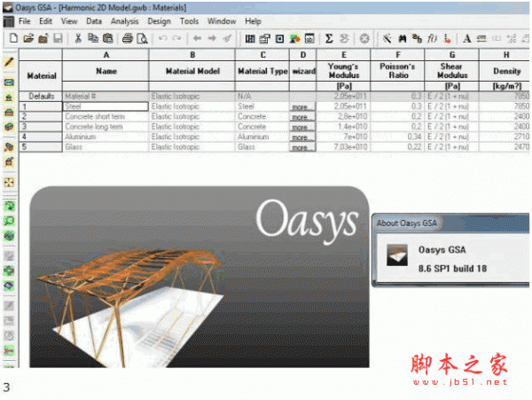Click more... button in Aluminium row
Image resolution: width=532 pixels, height=400 pixels.
coord(302,137)
